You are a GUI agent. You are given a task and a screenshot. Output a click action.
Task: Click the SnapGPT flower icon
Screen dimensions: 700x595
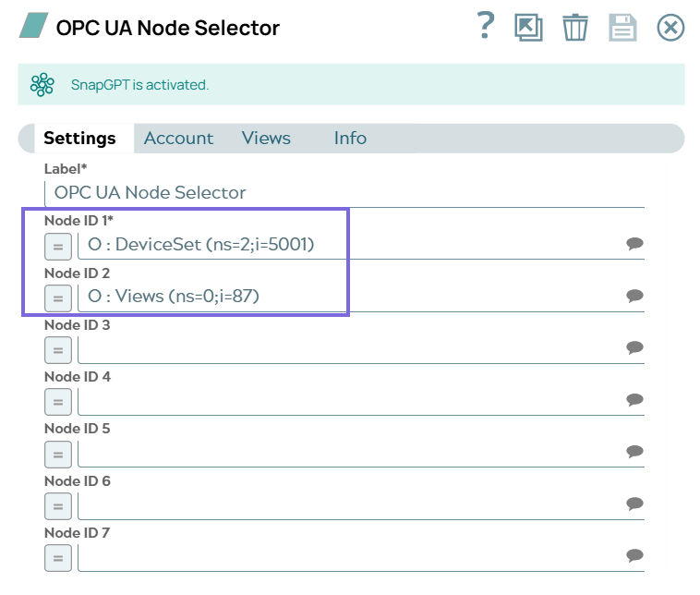(42, 84)
